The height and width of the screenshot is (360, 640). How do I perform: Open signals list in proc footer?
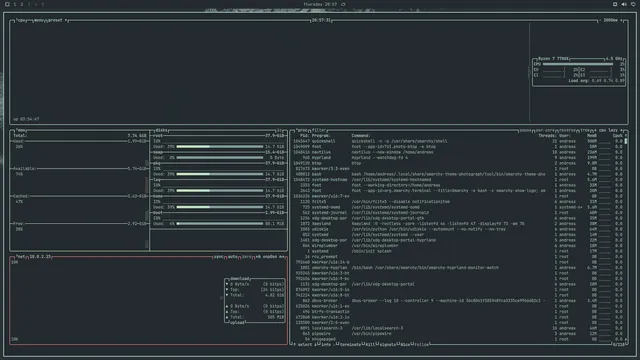click(387, 344)
